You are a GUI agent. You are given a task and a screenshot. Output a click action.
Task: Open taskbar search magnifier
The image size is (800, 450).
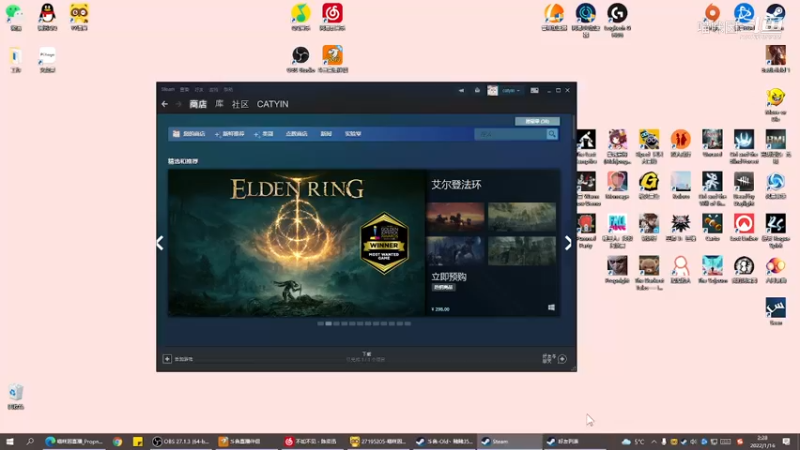tap(30, 441)
